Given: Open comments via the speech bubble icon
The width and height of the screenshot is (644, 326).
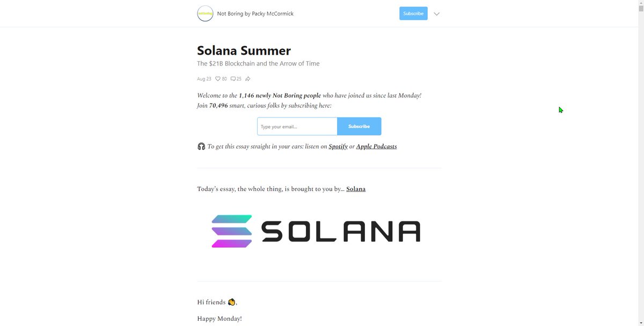Looking at the screenshot, I should (233, 79).
